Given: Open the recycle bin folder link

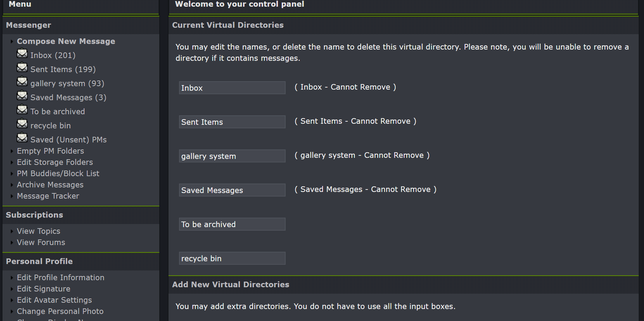Looking at the screenshot, I should [x=51, y=126].
